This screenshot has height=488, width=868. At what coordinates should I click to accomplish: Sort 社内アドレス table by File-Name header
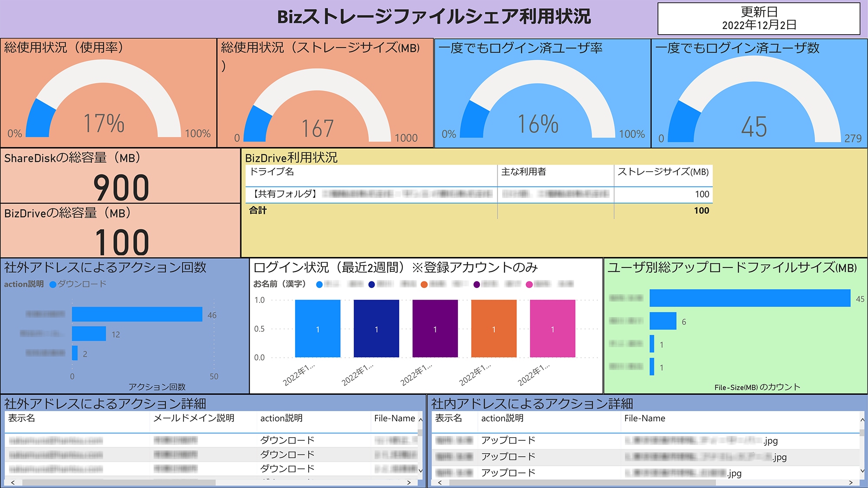644,418
